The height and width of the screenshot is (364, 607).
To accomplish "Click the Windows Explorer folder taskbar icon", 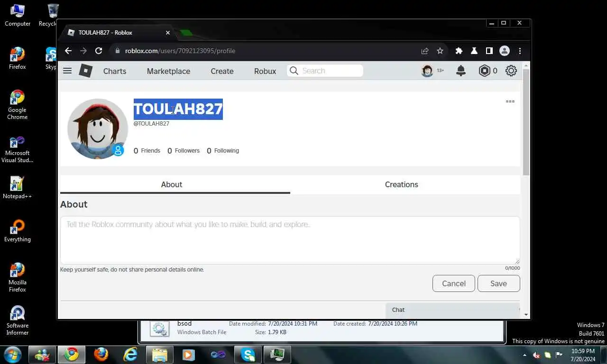I will click(x=160, y=354).
